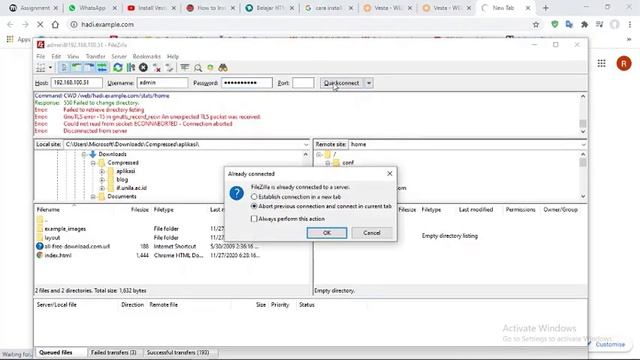Image resolution: width=640 pixels, height=360 pixels.
Task: Click Cancel in Already connected dialog
Action: (372, 233)
